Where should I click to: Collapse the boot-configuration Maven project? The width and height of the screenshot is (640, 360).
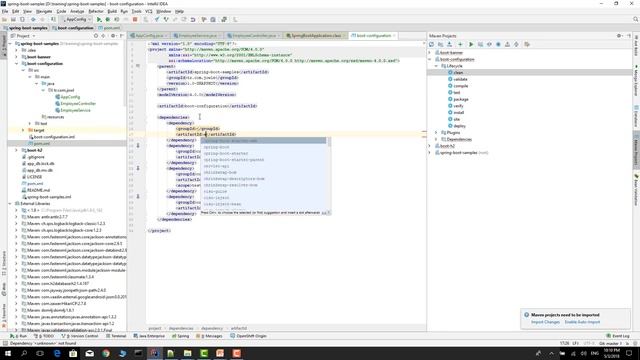(430, 59)
